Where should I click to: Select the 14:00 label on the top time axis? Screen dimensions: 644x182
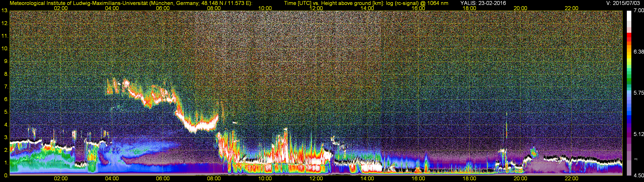[367, 8]
